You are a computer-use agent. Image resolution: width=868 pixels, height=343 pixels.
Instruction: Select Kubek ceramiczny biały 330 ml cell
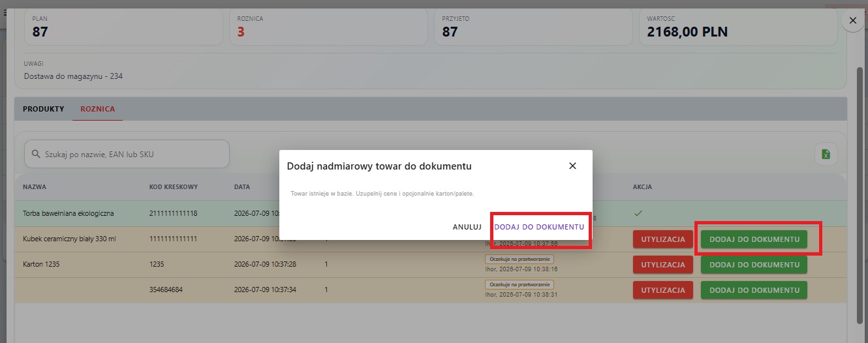pos(69,239)
